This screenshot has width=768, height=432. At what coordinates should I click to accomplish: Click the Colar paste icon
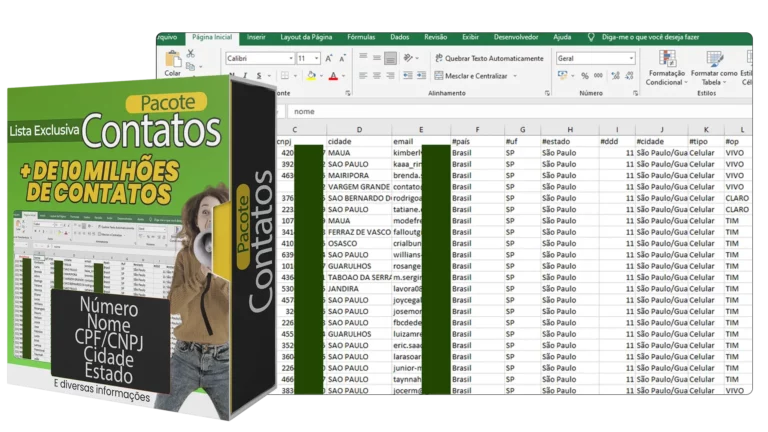pyautogui.click(x=173, y=63)
